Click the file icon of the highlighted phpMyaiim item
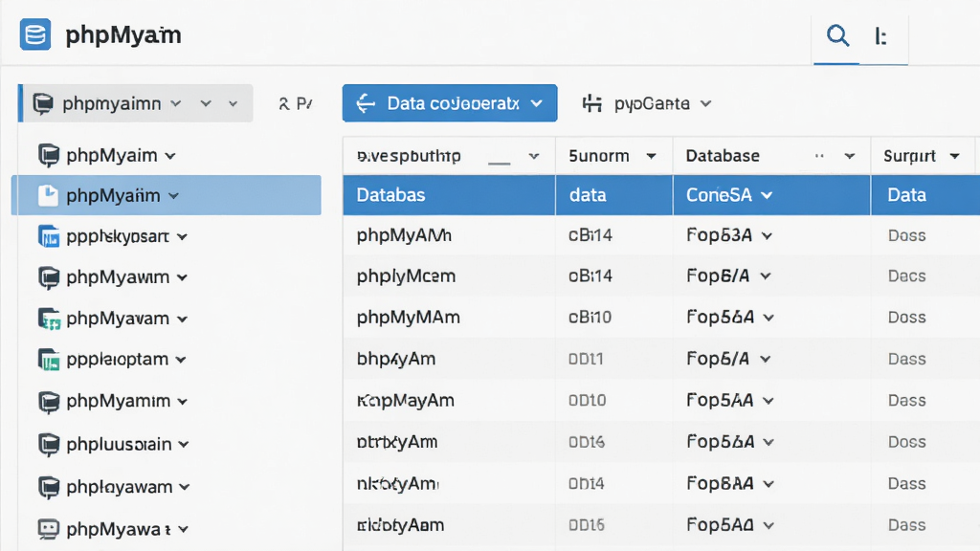The image size is (980, 551). tap(48, 195)
